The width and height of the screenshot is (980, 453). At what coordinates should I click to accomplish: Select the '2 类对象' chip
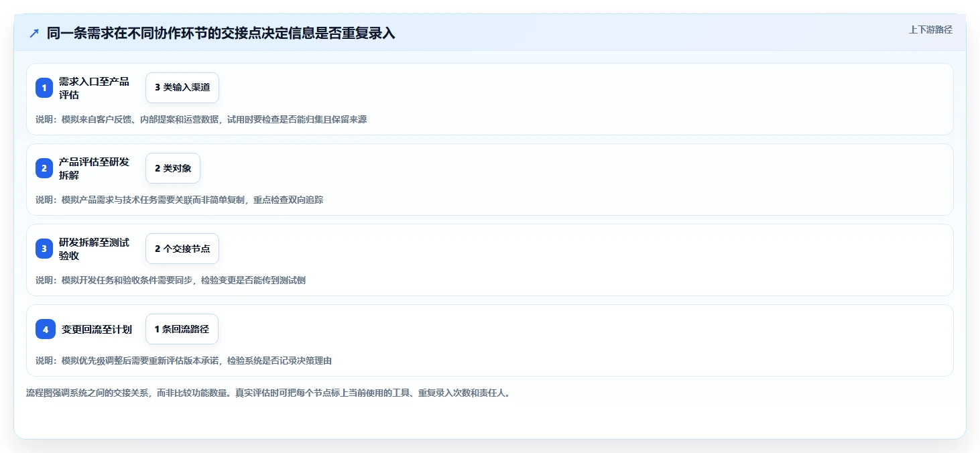(173, 168)
